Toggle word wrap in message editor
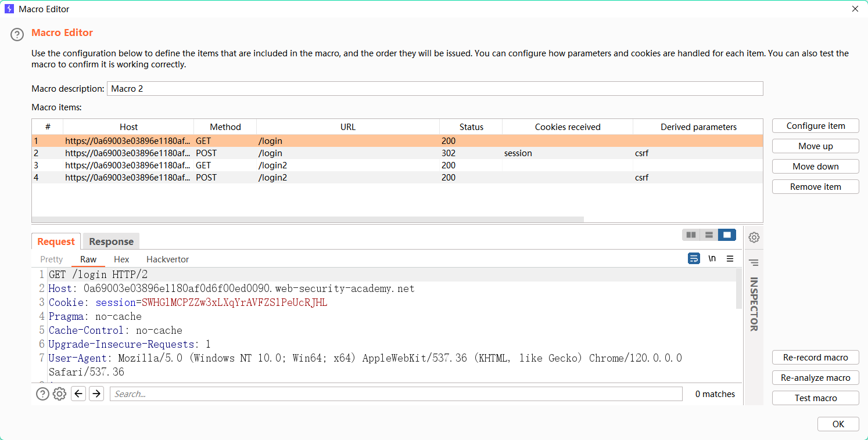The image size is (868, 440). 694,259
